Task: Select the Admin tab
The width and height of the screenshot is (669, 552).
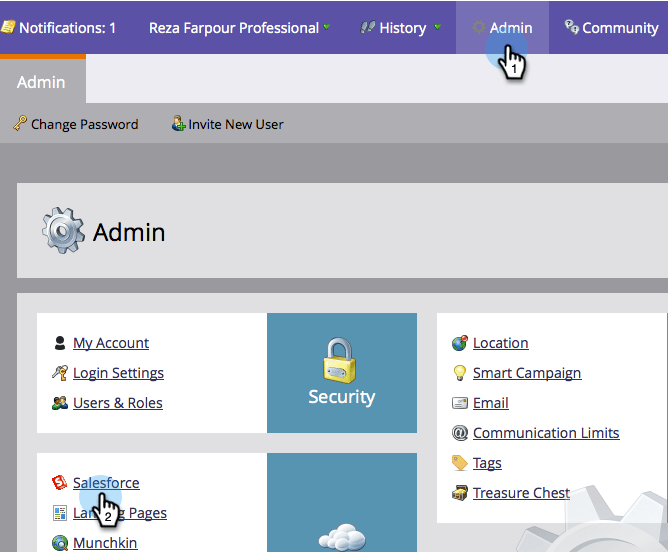Action: 41,82
